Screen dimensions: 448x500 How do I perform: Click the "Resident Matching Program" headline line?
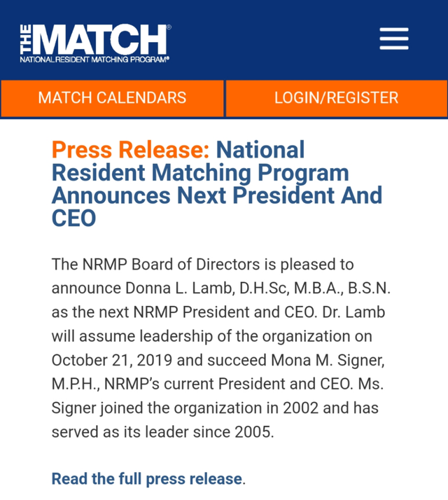tap(200, 172)
